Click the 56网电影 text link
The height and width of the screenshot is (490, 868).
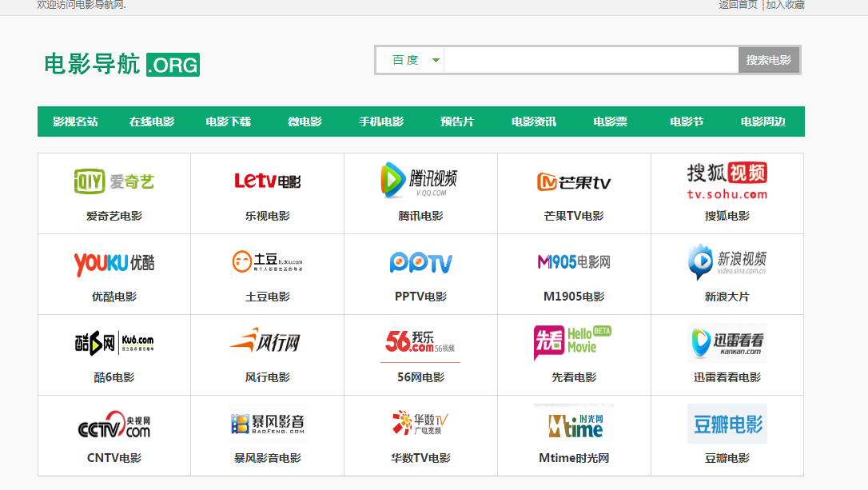click(420, 377)
